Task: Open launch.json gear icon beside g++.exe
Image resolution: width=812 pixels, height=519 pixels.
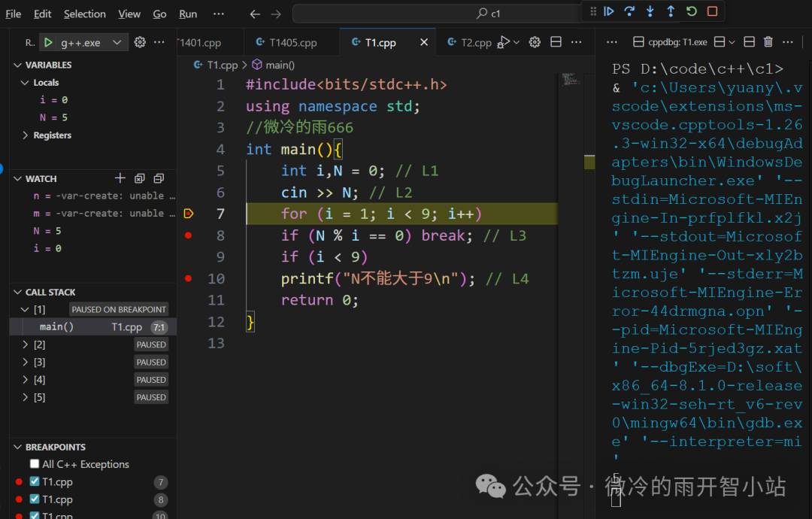Action: 140,42
